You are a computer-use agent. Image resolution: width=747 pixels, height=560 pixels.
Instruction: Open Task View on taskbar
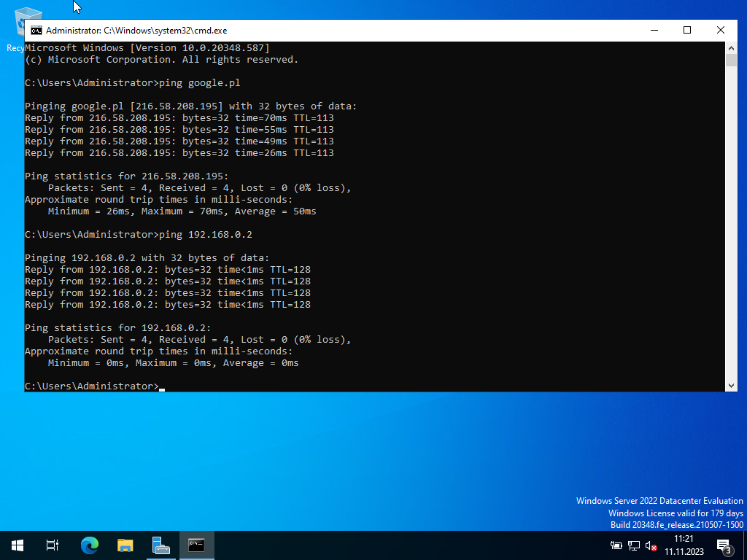click(53, 545)
